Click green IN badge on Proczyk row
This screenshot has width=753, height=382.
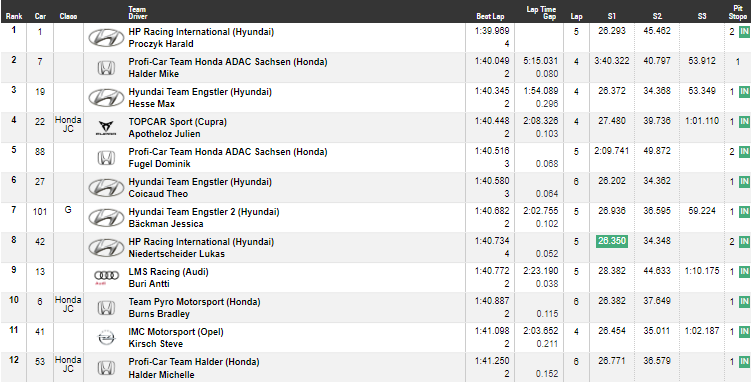point(744,32)
